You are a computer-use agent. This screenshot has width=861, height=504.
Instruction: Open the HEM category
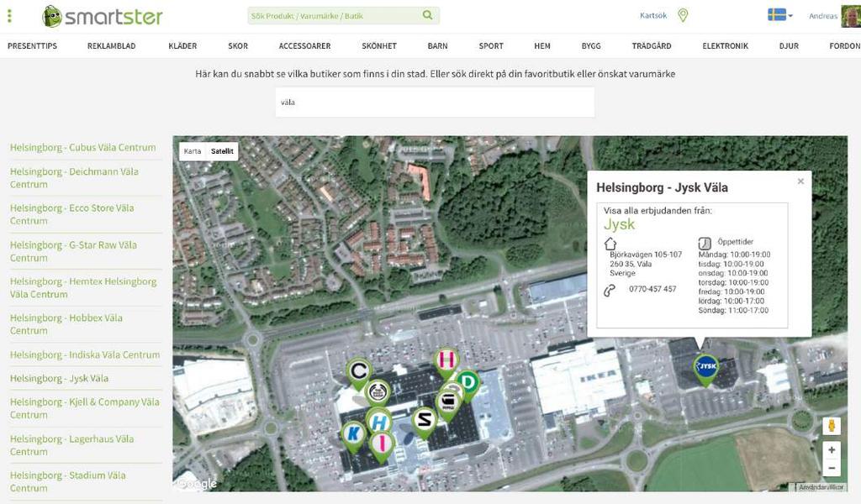pyautogui.click(x=542, y=46)
